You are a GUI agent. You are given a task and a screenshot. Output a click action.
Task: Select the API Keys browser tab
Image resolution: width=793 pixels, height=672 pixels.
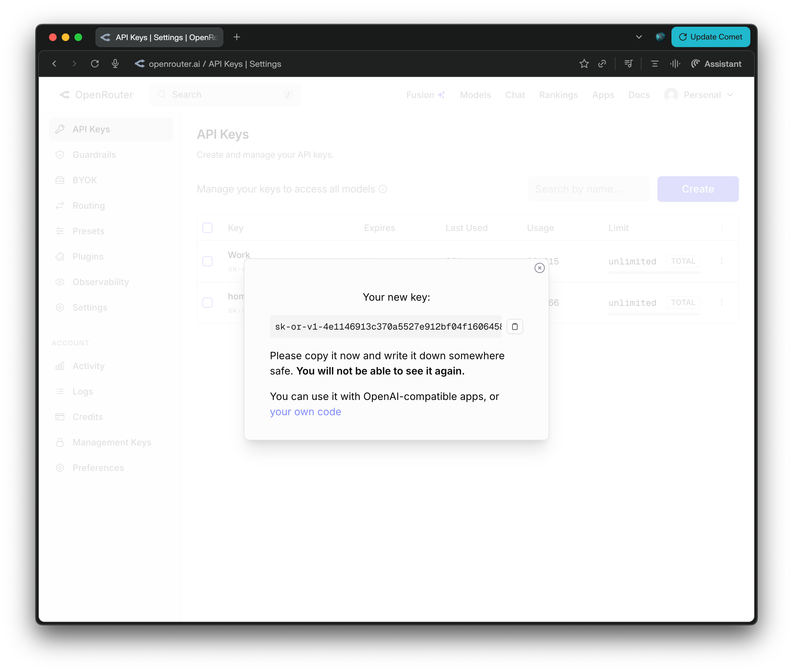pos(159,37)
